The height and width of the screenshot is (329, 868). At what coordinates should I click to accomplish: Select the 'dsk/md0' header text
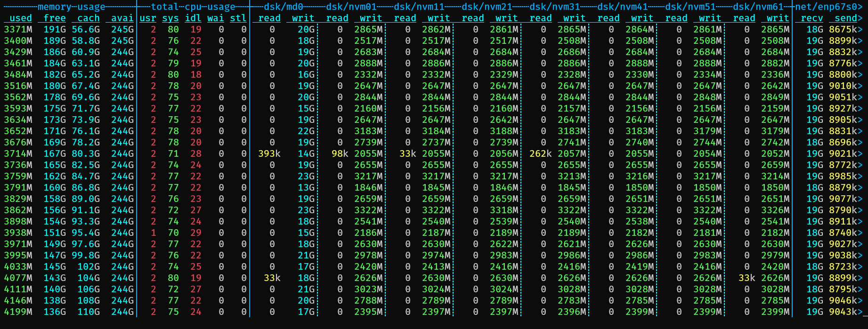pos(284,7)
